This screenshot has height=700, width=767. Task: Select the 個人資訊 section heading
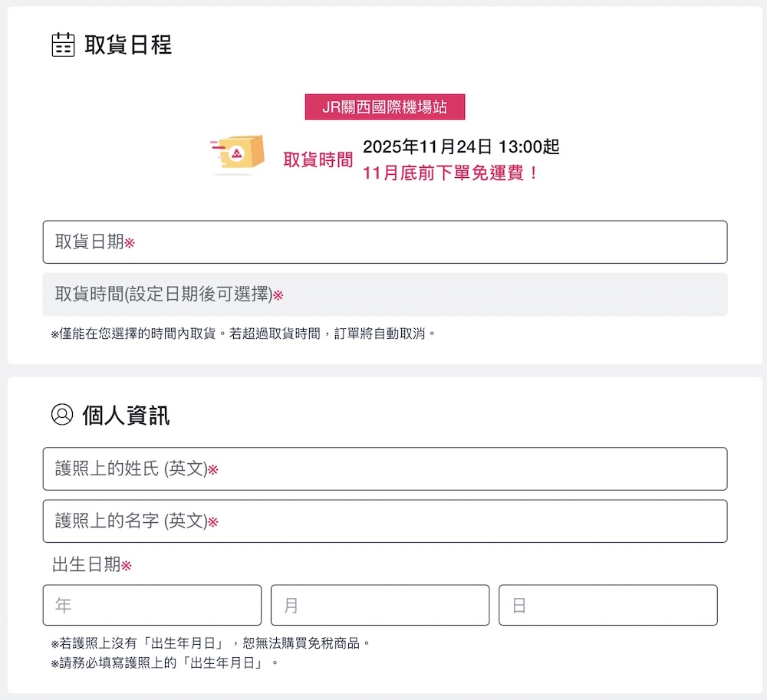[127, 414]
